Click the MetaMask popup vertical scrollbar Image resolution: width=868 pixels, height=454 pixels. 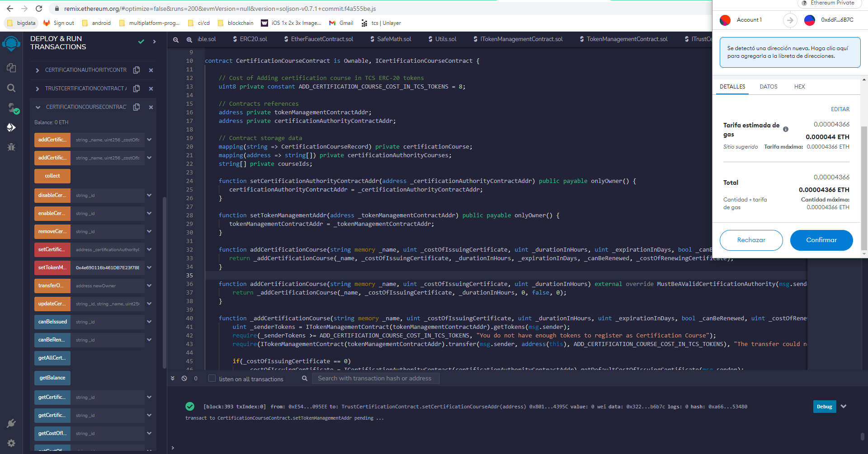864,187
